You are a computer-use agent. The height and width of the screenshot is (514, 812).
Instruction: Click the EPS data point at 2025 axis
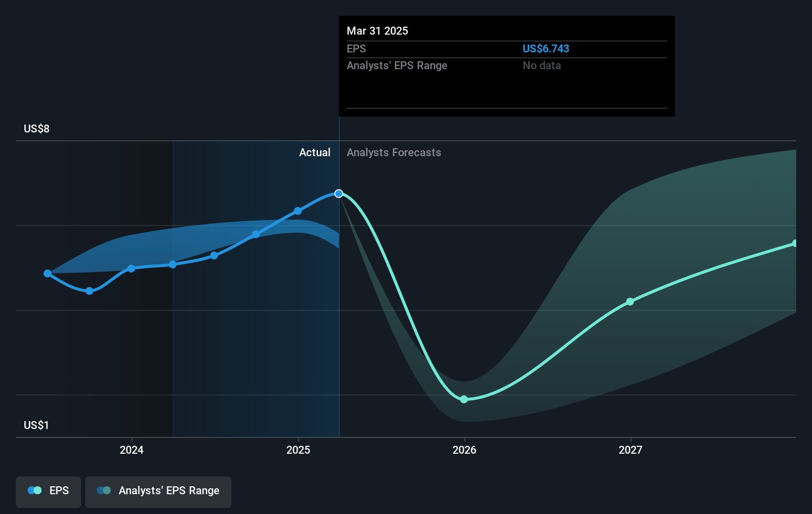click(298, 211)
